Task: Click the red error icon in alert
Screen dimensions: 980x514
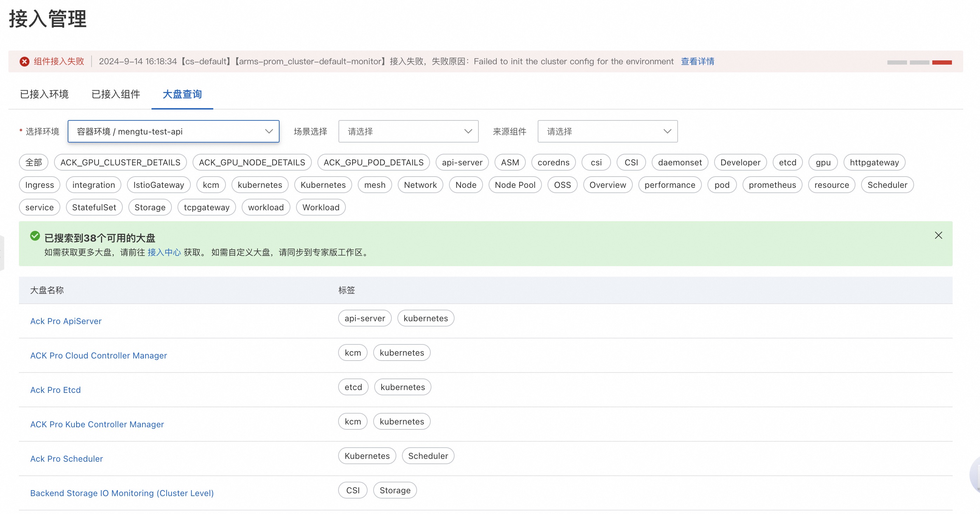Action: pyautogui.click(x=25, y=62)
